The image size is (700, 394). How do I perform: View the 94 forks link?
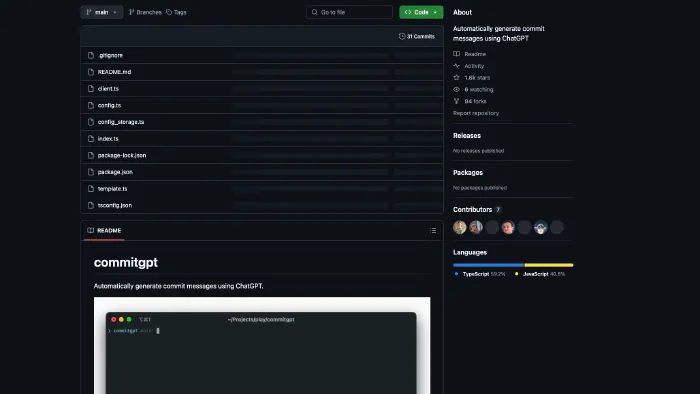[475, 101]
